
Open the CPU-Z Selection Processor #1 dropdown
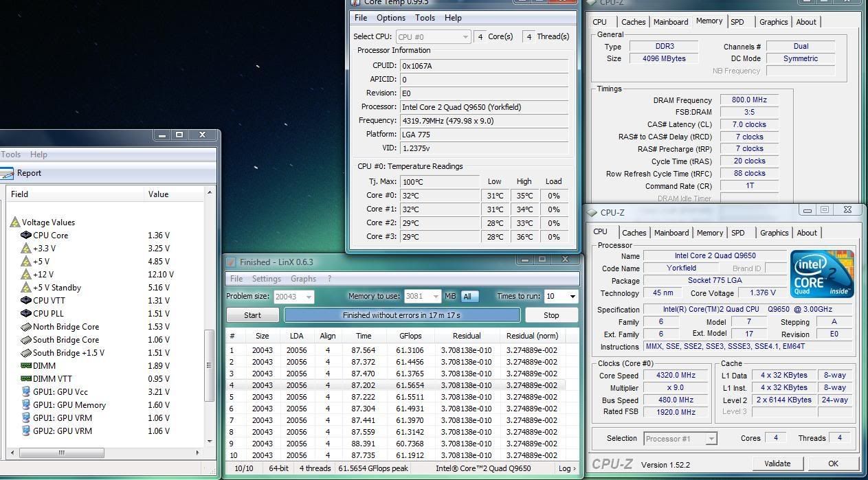pyautogui.click(x=680, y=438)
